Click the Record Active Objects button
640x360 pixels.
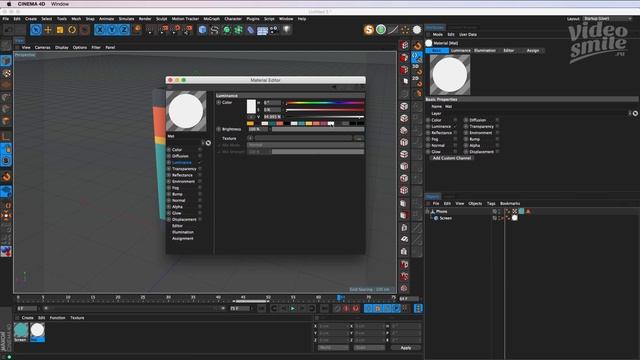[x=337, y=309]
